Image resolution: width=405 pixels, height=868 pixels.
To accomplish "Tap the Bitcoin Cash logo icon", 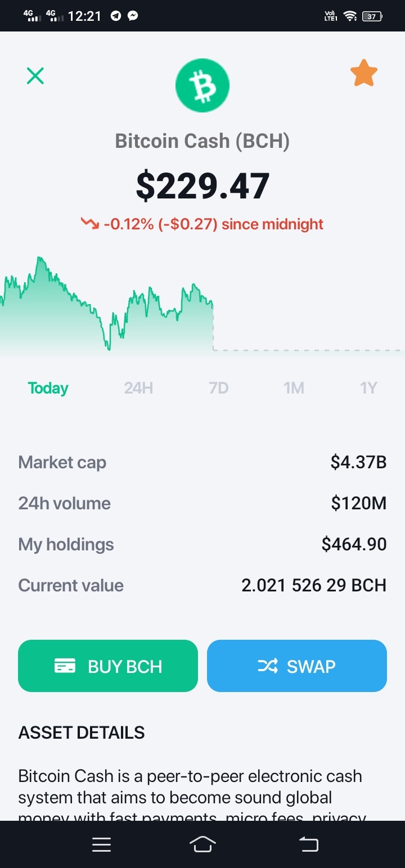I will [202, 85].
